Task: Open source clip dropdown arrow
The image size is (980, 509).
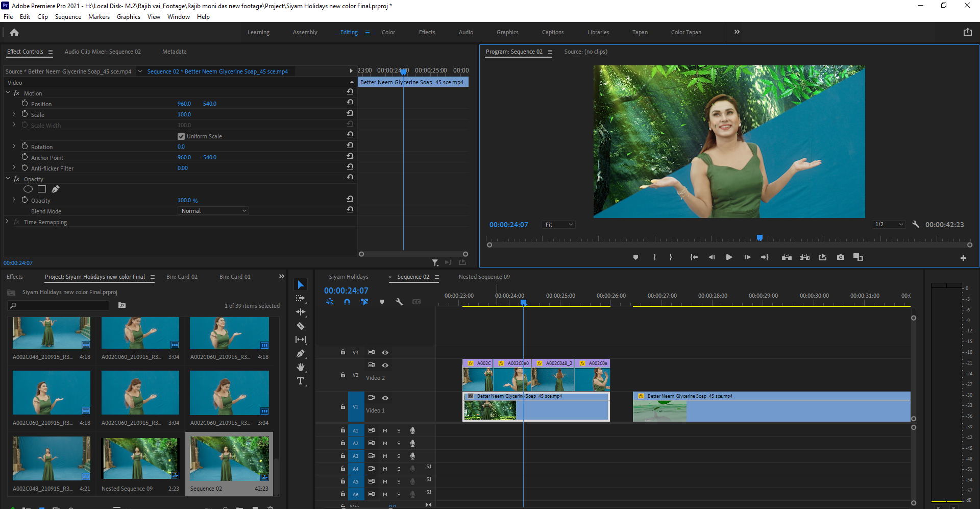Action: (x=140, y=71)
